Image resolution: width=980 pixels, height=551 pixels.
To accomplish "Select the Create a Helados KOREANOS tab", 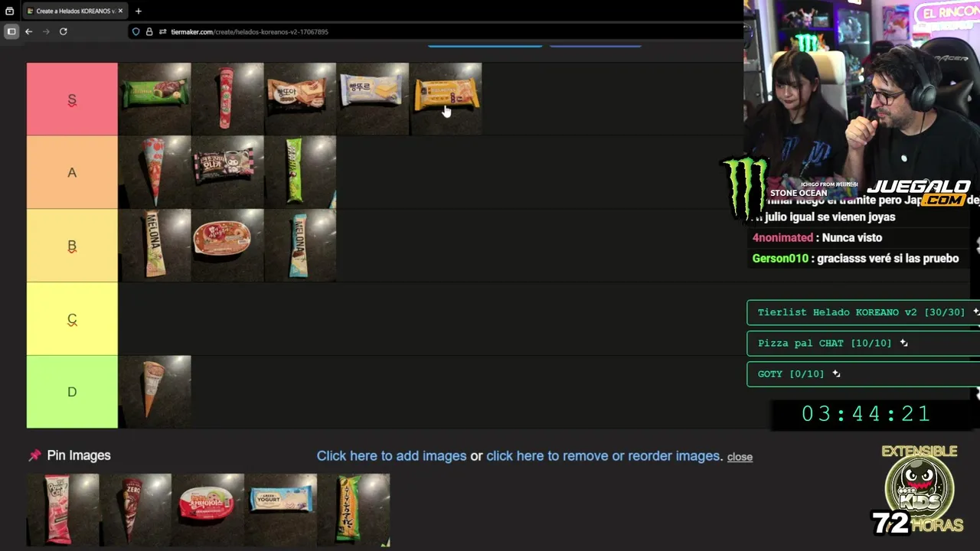I will click(74, 11).
